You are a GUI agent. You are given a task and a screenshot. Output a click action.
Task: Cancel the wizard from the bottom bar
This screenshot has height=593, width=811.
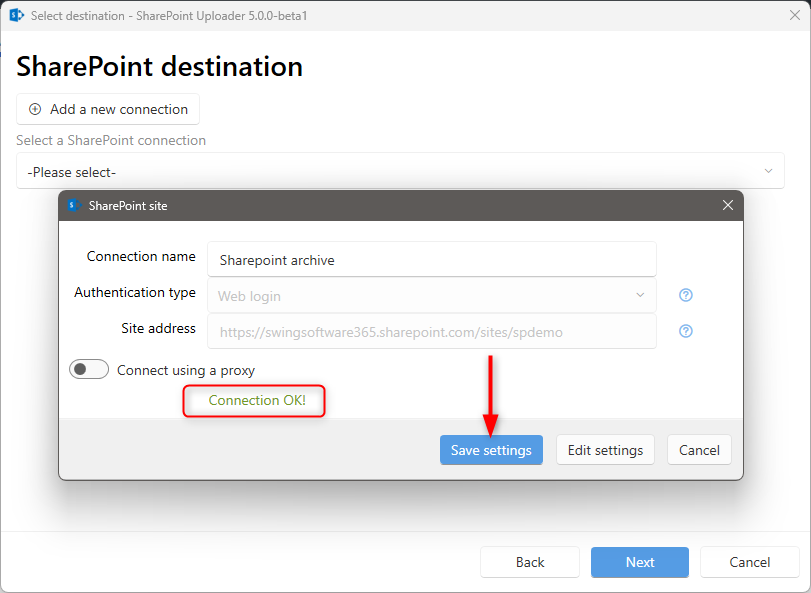click(x=749, y=562)
